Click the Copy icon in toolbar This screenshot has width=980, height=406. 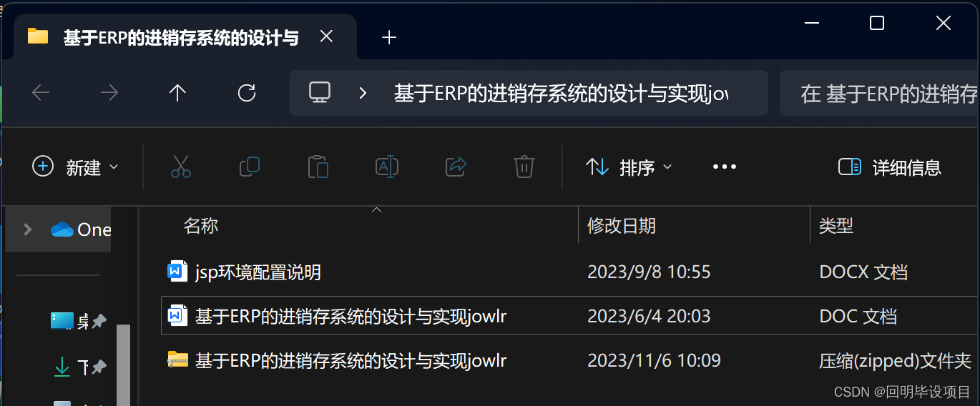pos(249,167)
